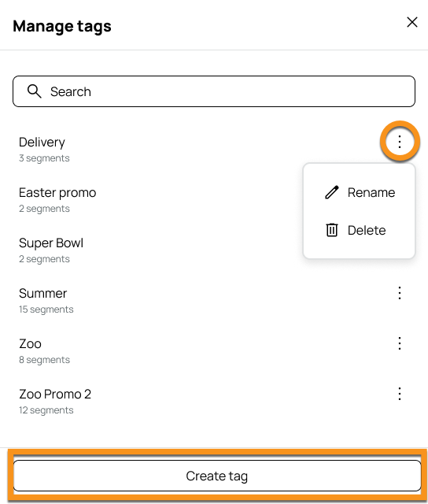Viewport: 428px width, 504px height.
Task: Open the Delivery tag options menu
Action: click(400, 142)
